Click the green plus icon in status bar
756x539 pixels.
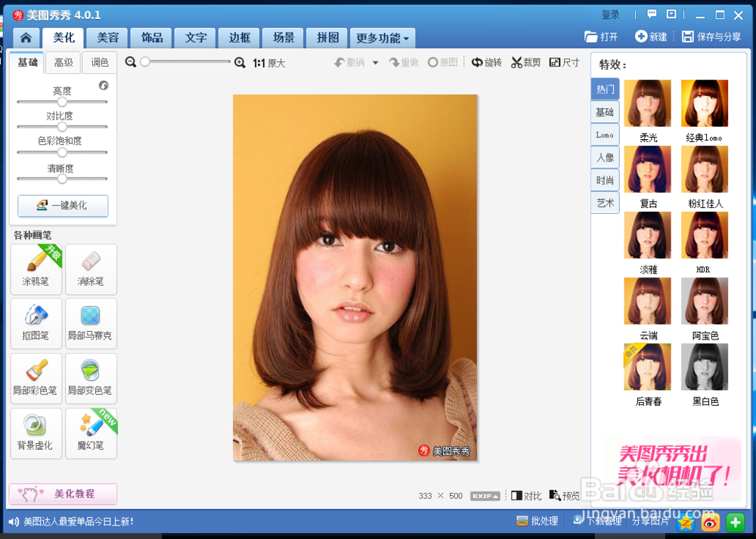[x=736, y=522]
